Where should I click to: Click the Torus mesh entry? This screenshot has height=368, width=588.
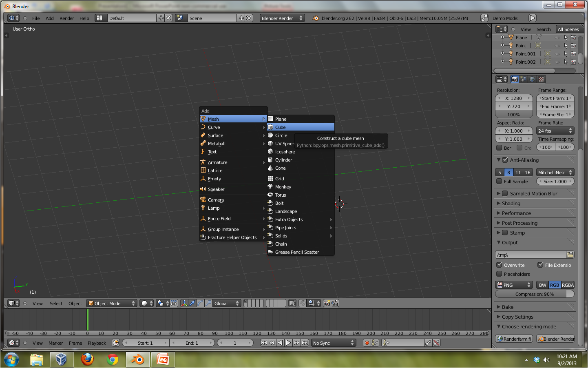[301, 195]
